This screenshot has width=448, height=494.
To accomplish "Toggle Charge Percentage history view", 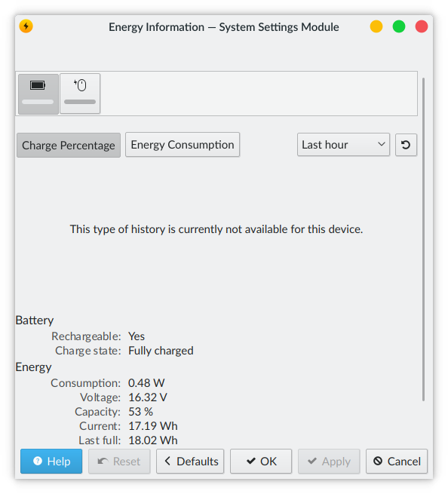I will pyautogui.click(x=69, y=146).
